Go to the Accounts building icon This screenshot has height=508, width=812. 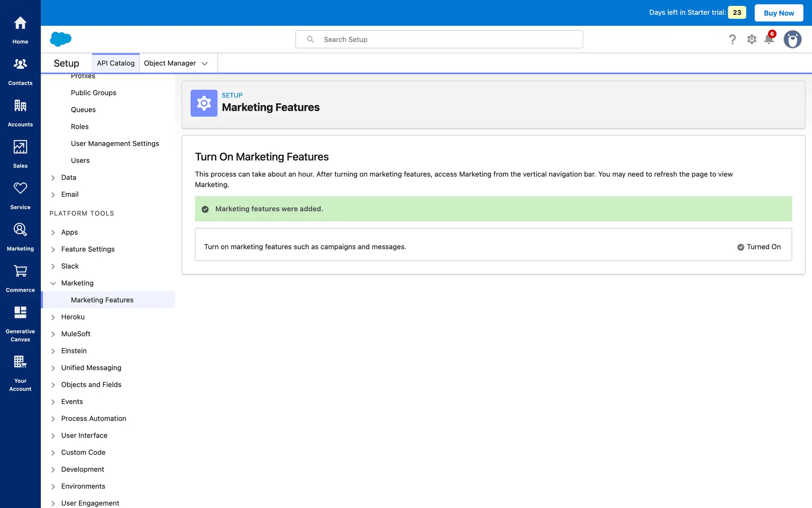[20, 106]
